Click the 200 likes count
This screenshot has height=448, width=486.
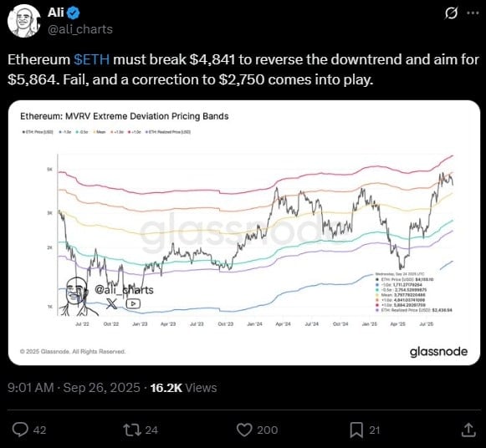pyautogui.click(x=267, y=430)
